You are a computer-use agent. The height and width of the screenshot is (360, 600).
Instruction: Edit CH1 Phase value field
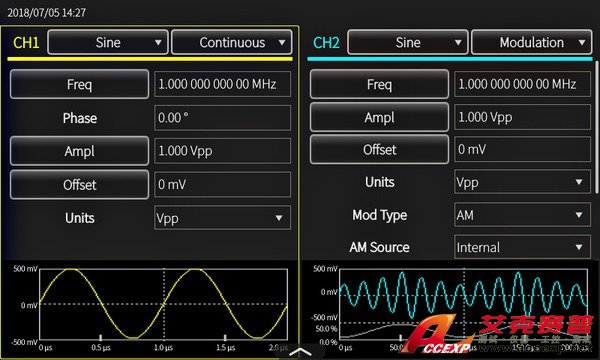[x=222, y=118]
